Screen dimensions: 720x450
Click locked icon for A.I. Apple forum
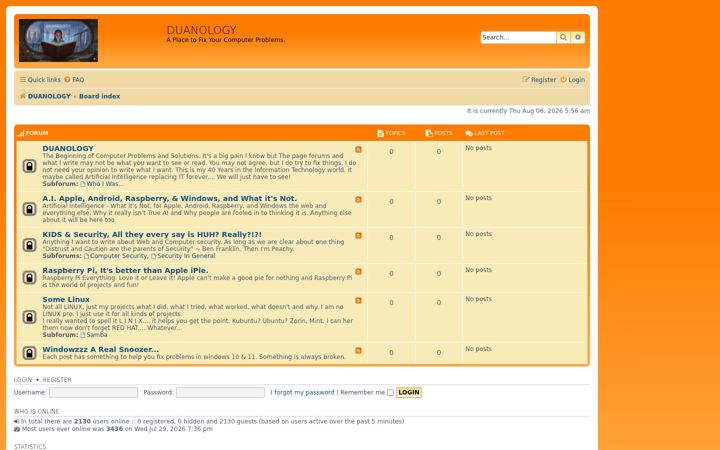[29, 209]
